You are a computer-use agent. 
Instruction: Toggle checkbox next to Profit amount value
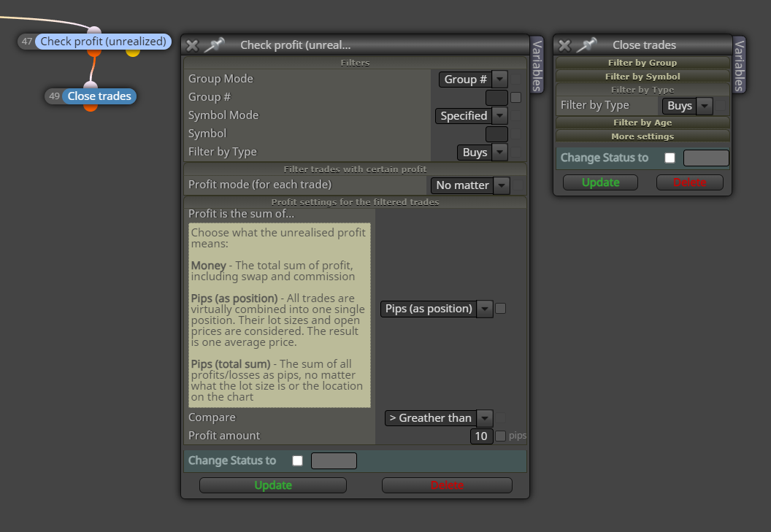[501, 436]
